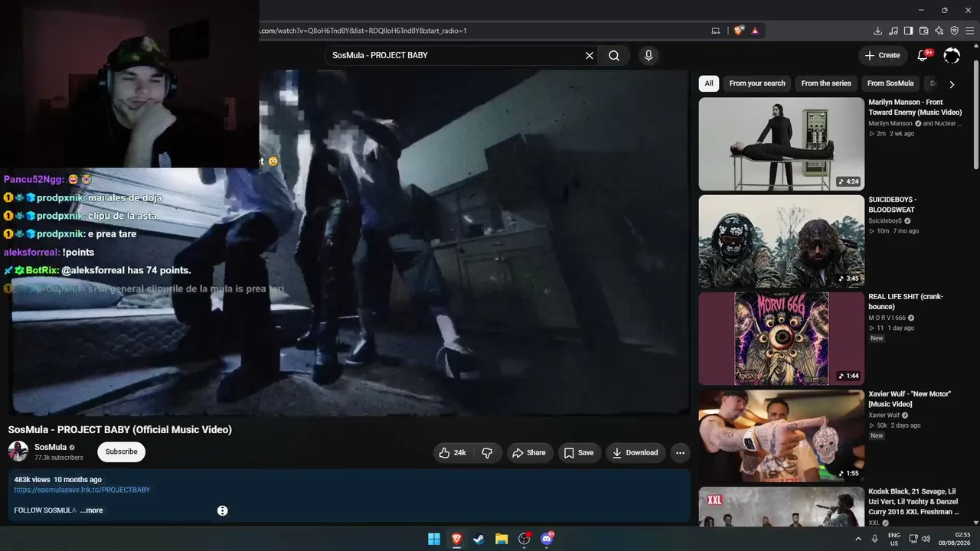
Task: Open Marilyn Manson video thumbnail
Action: (781, 144)
